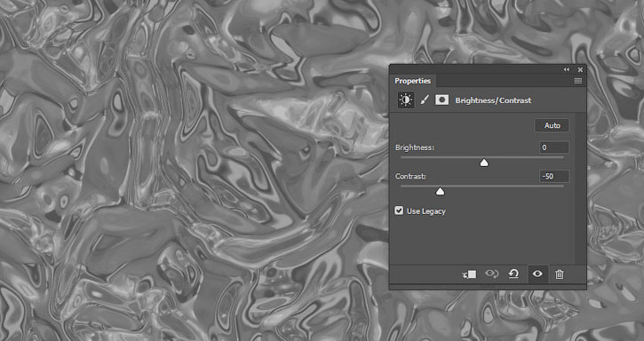
Task: Click the brush icon next to adjustment icon
Action: click(425, 99)
